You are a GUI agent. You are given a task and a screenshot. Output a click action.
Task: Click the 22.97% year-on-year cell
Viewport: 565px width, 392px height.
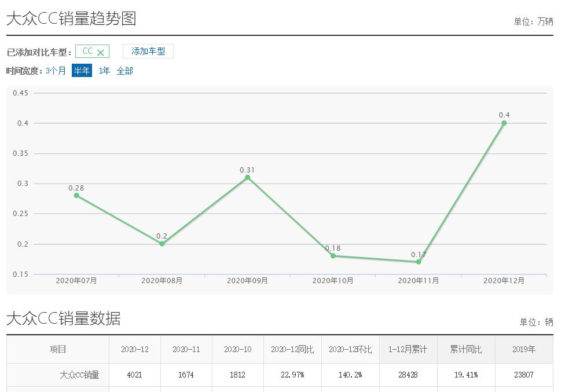[292, 375]
